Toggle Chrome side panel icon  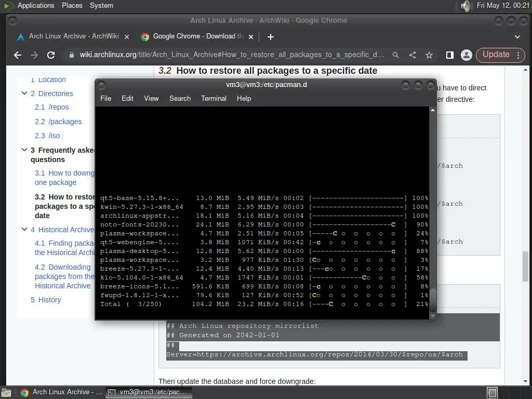pos(450,55)
